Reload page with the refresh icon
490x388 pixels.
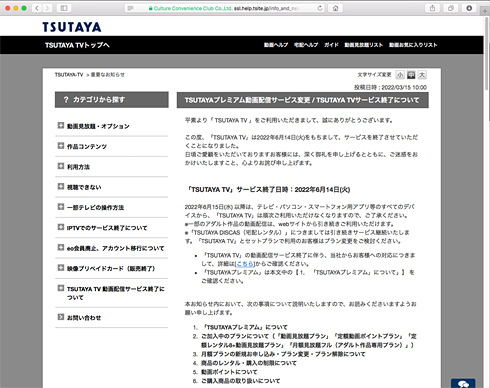point(320,8)
